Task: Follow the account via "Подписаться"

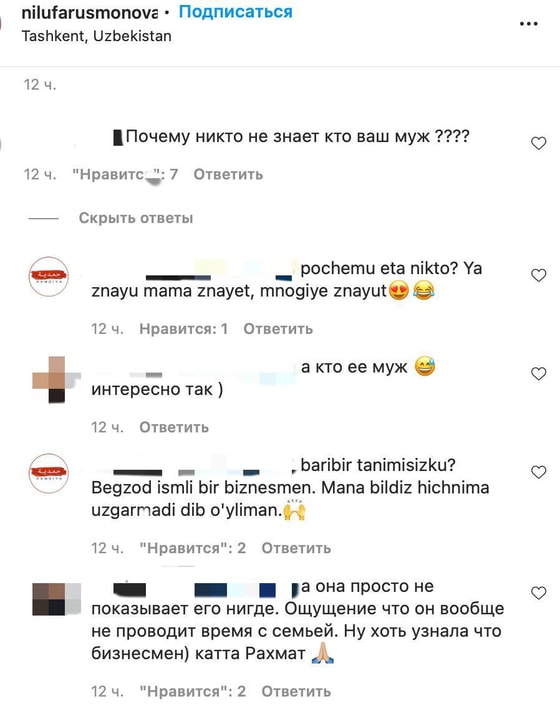Action: pyautogui.click(x=236, y=11)
